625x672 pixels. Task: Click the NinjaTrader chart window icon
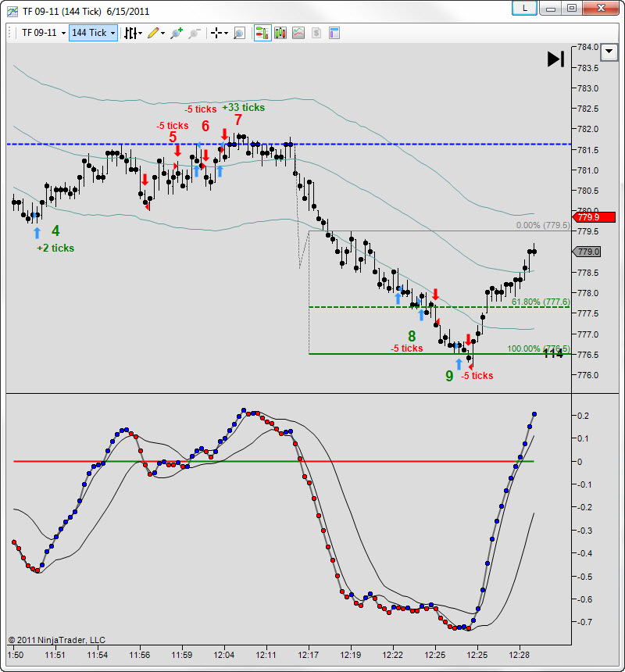[x=12, y=11]
